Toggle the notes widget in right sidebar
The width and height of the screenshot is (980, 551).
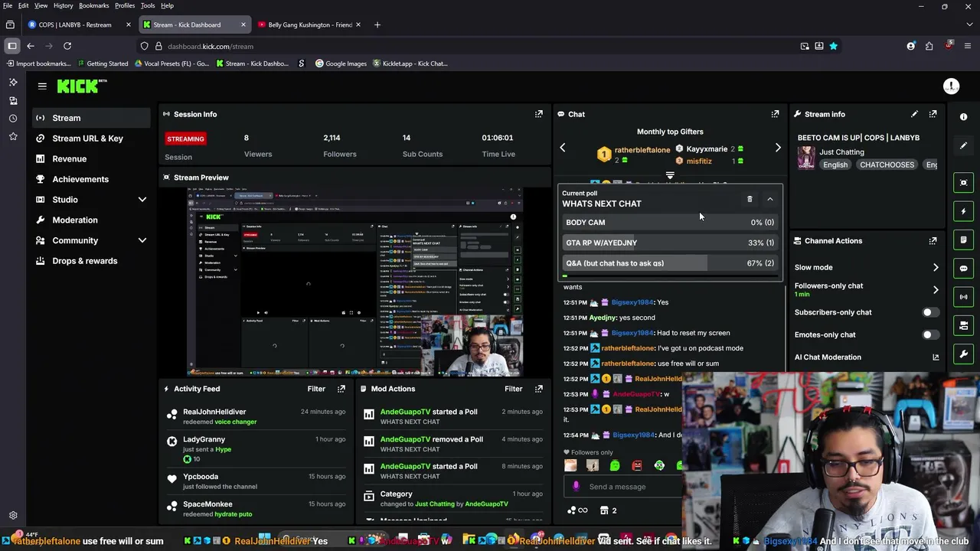(964, 240)
